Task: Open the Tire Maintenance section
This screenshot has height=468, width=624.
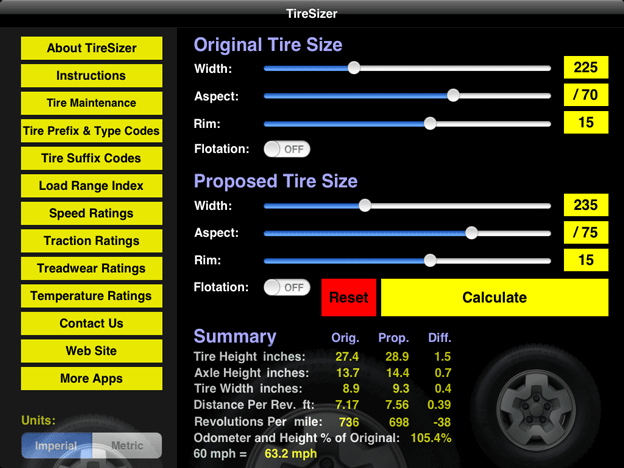Action: click(x=91, y=103)
